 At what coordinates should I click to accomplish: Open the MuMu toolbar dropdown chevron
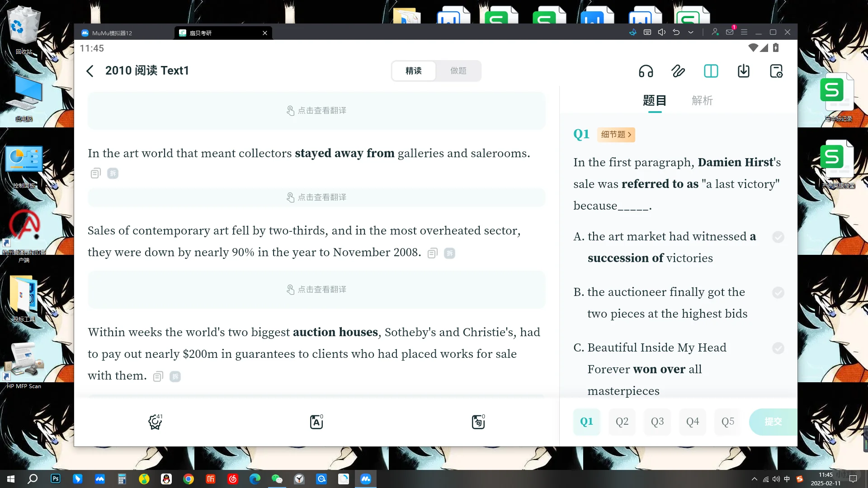click(x=691, y=33)
